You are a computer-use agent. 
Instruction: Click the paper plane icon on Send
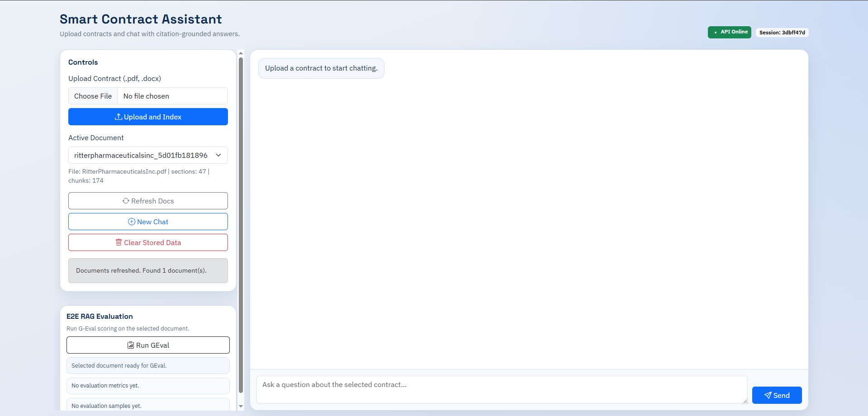click(x=768, y=395)
